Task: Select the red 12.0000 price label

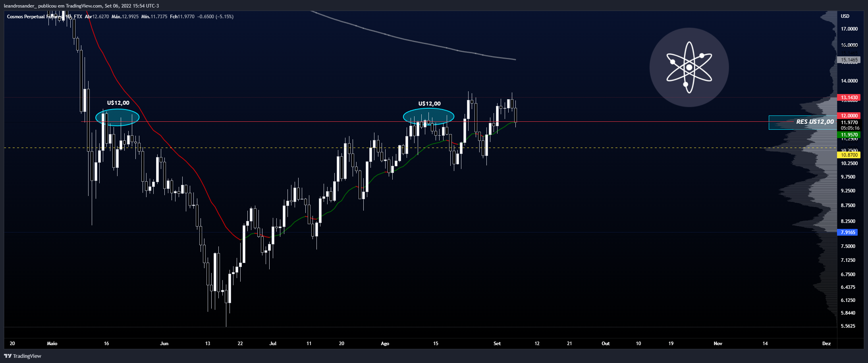Action: click(x=849, y=116)
